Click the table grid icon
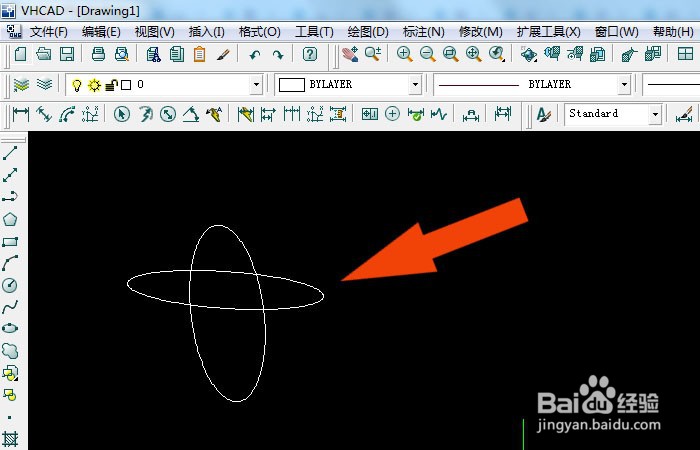 (685, 54)
